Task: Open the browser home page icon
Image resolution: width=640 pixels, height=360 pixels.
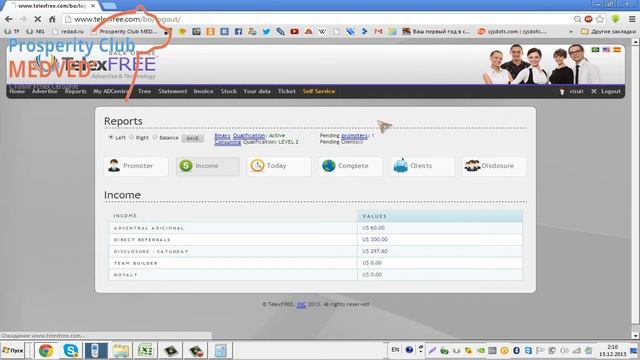Action: click(x=52, y=19)
